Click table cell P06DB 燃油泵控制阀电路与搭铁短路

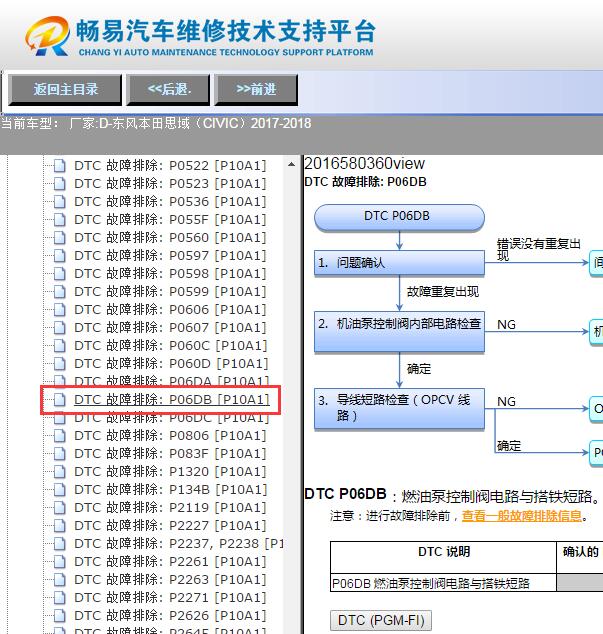[443, 583]
